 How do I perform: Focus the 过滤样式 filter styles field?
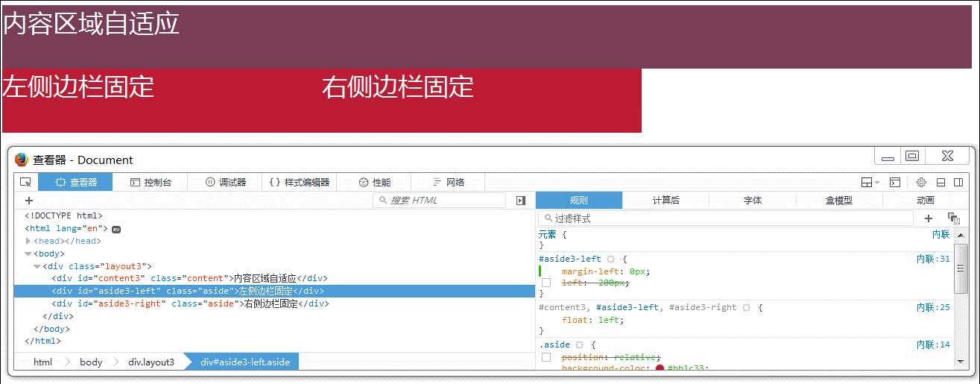point(727,218)
